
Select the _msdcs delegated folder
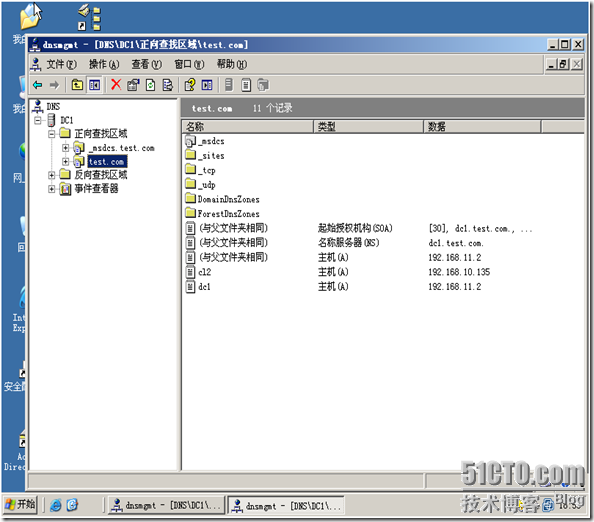point(205,141)
